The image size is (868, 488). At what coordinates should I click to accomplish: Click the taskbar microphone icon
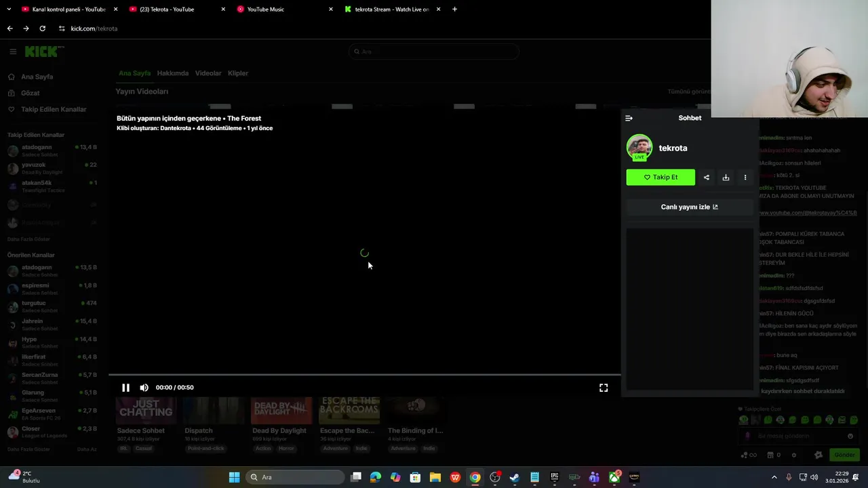789,477
